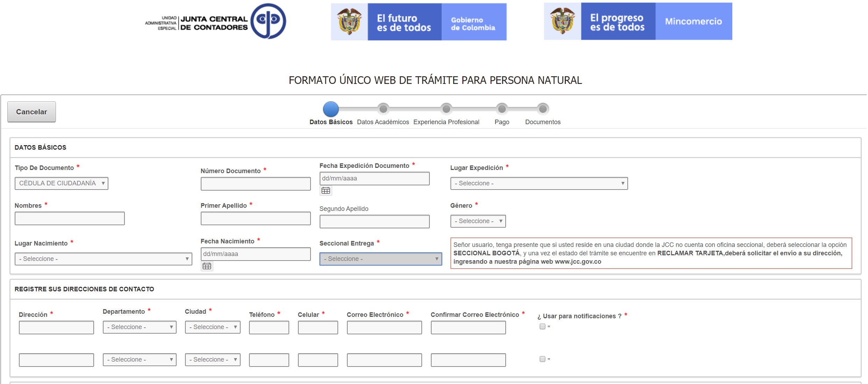Click first row Teléfono field
Image resolution: width=868 pixels, height=384 pixels.
click(x=269, y=327)
